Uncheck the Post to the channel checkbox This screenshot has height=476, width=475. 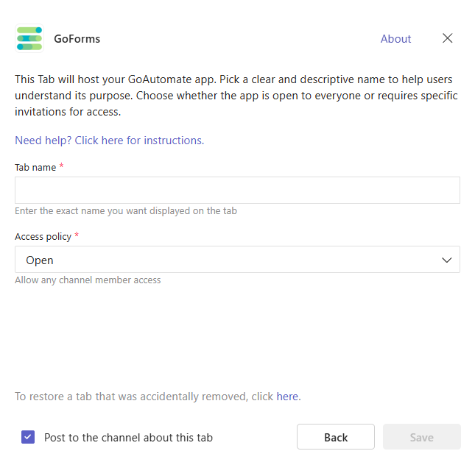point(28,437)
